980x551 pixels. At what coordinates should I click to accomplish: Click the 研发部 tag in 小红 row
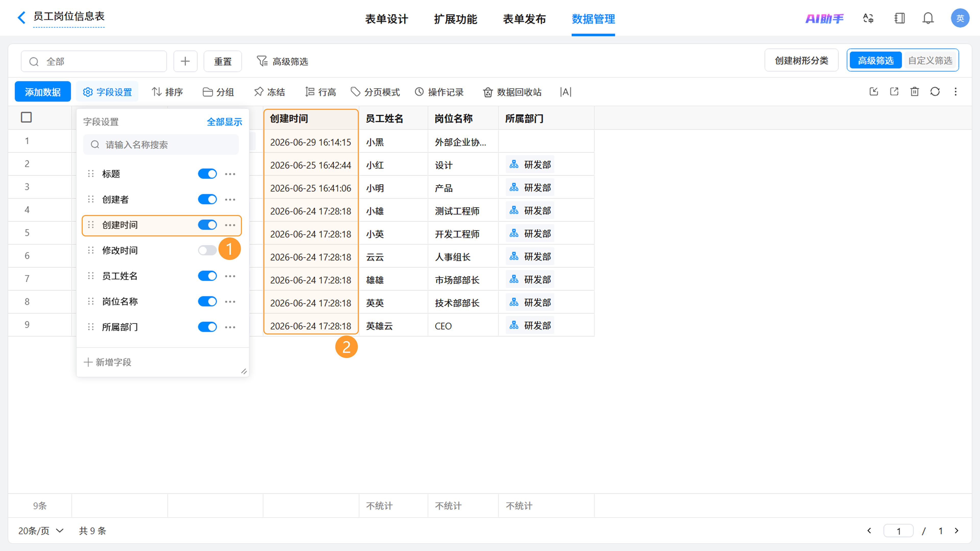pyautogui.click(x=530, y=165)
